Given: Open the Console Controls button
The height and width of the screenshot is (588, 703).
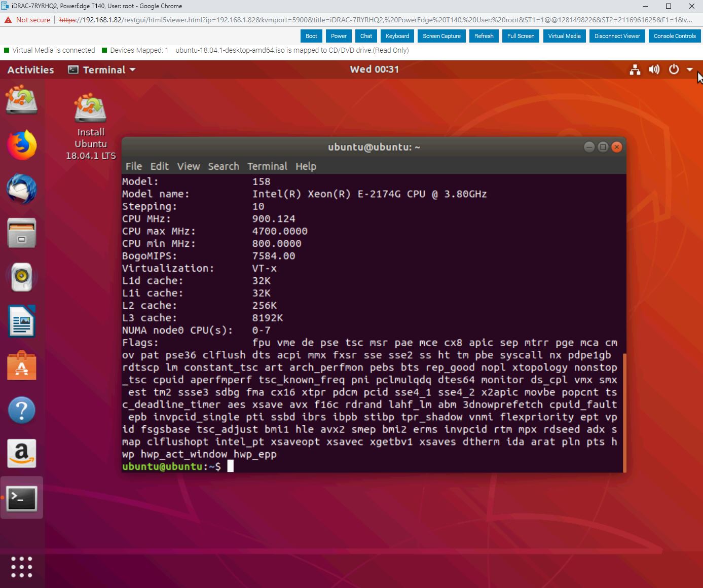Looking at the screenshot, I should coord(675,36).
